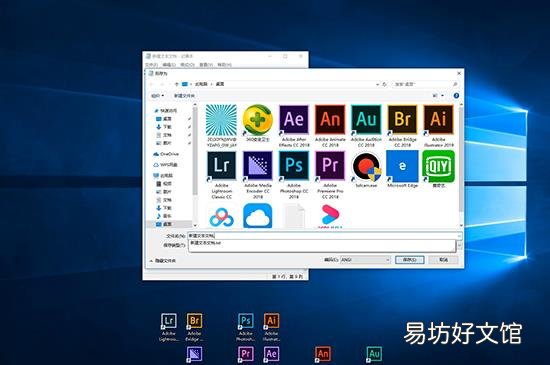This screenshot has width=550, height=365.
Task: Select the Adobe Audition CC 2018 shortcut in the Save As dialog
Action: 366,126
